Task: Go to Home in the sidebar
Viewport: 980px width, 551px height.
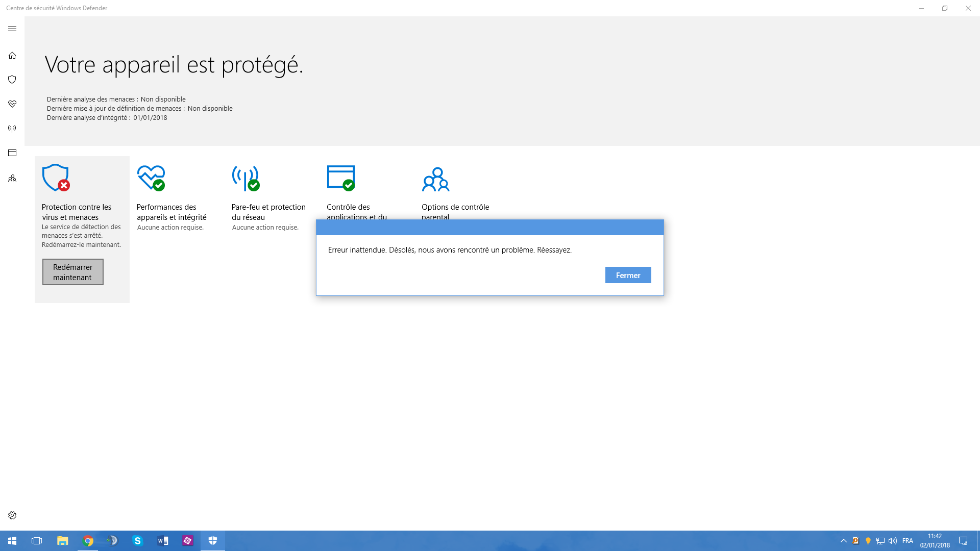Action: tap(12, 55)
